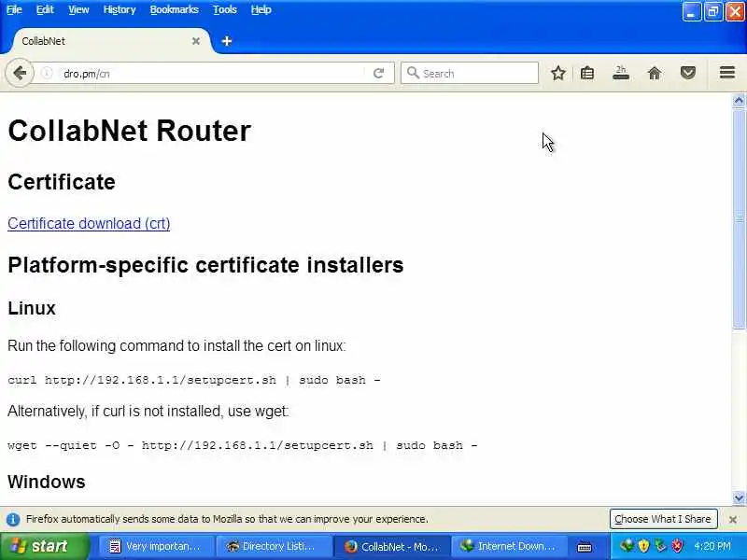Viewport: 747px width, 560px height.
Task: Click the yellow shield tray icon
Action: [643, 546]
